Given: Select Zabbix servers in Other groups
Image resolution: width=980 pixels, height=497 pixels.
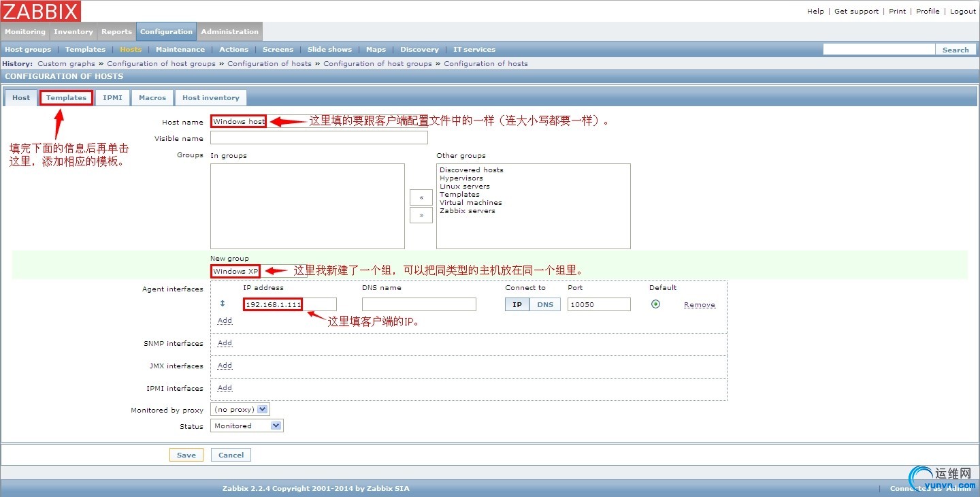Looking at the screenshot, I should [x=468, y=211].
